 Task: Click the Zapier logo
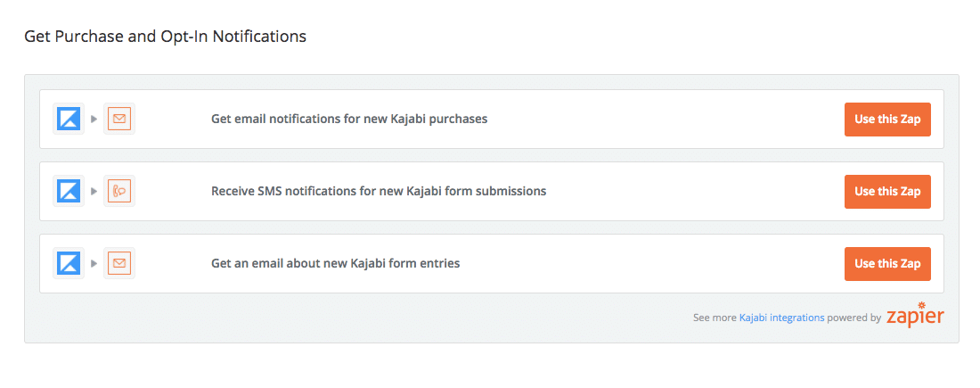[915, 315]
